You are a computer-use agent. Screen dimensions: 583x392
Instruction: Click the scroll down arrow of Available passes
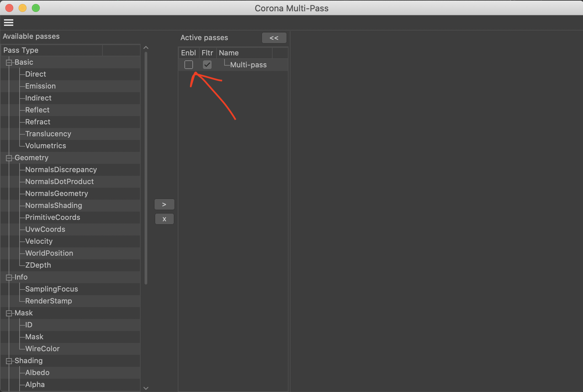pyautogui.click(x=146, y=388)
